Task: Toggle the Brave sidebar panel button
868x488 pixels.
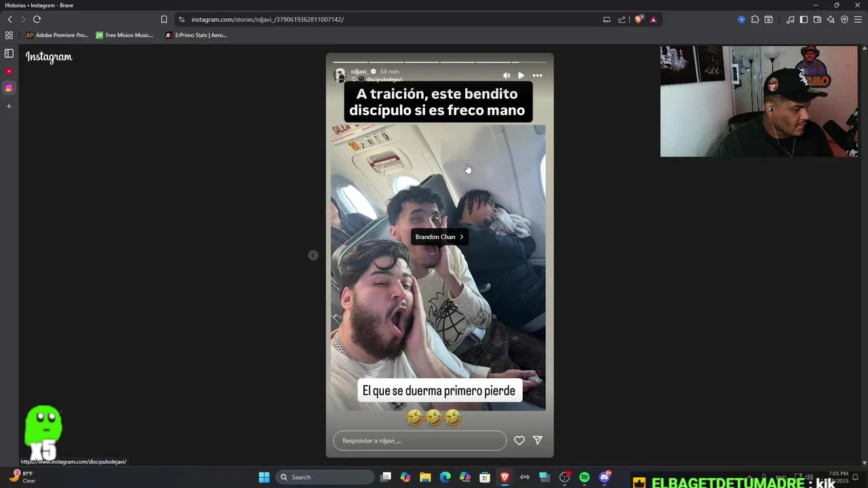Action: click(x=804, y=20)
